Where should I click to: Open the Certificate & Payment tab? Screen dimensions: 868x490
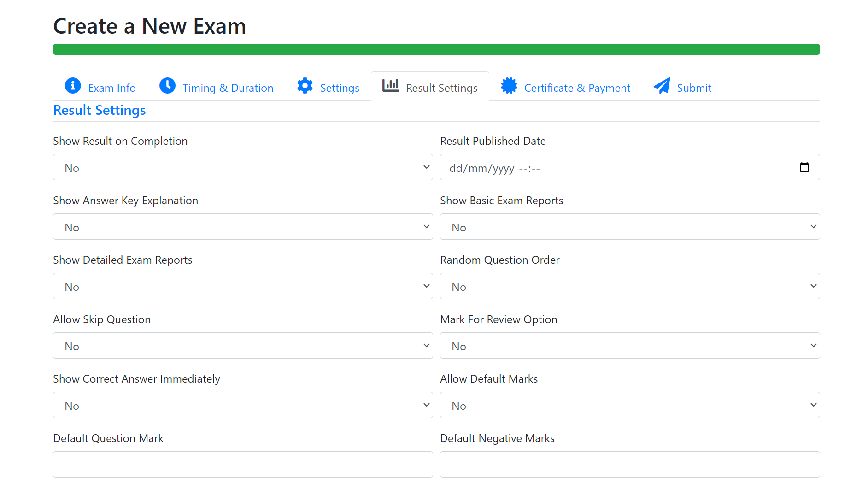tap(577, 88)
